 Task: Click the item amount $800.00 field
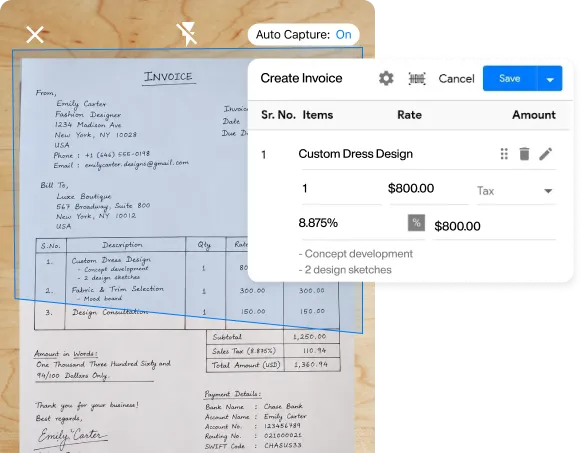[x=495, y=226]
